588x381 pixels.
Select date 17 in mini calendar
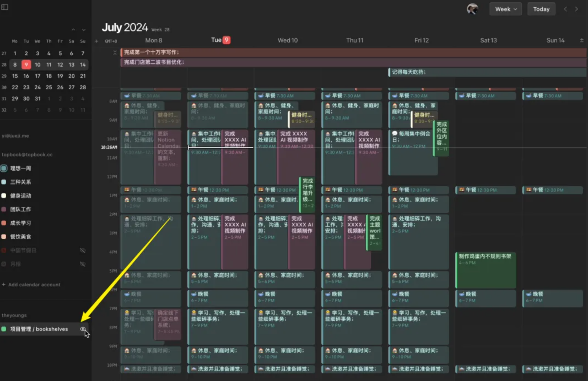pos(37,76)
